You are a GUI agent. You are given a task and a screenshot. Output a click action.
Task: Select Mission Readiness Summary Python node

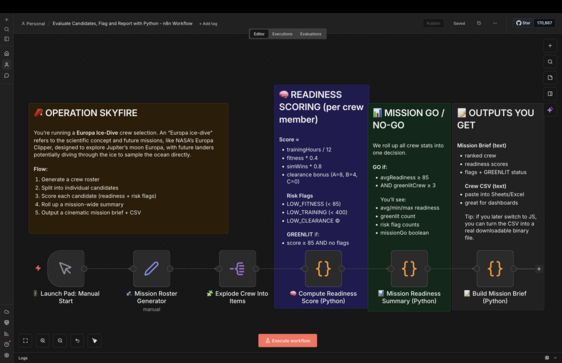click(x=409, y=268)
